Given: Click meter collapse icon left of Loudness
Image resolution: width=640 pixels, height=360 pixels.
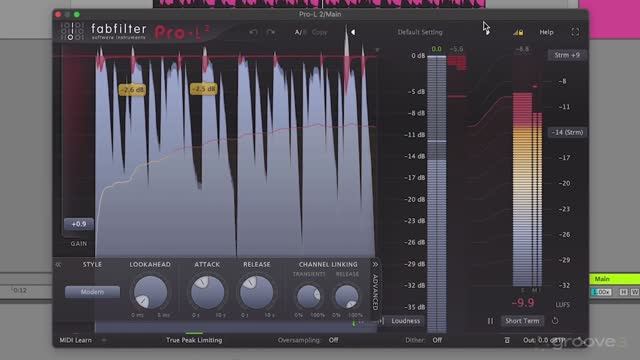Looking at the screenshot, I should [x=381, y=321].
